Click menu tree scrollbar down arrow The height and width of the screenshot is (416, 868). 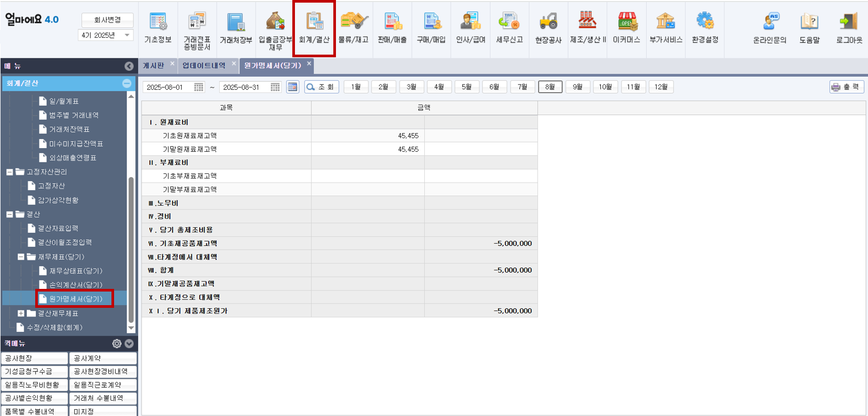(x=131, y=328)
